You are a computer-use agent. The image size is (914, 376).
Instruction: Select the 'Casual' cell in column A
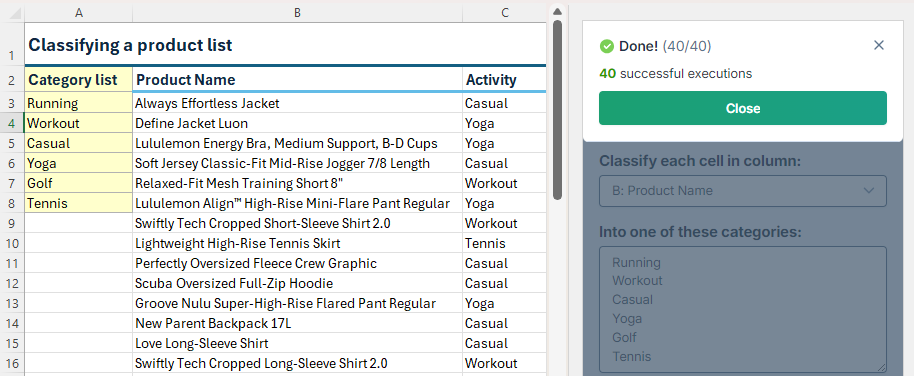(x=79, y=143)
